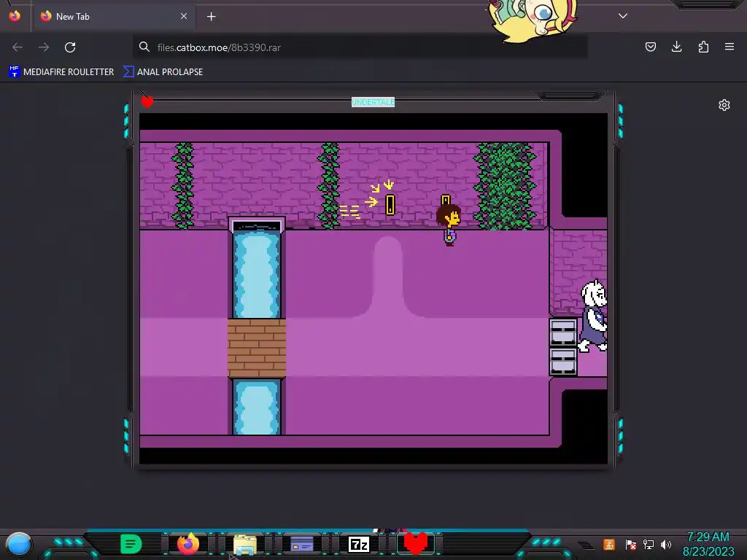
Task: Open File Explorer from the taskbar
Action: tap(245, 544)
